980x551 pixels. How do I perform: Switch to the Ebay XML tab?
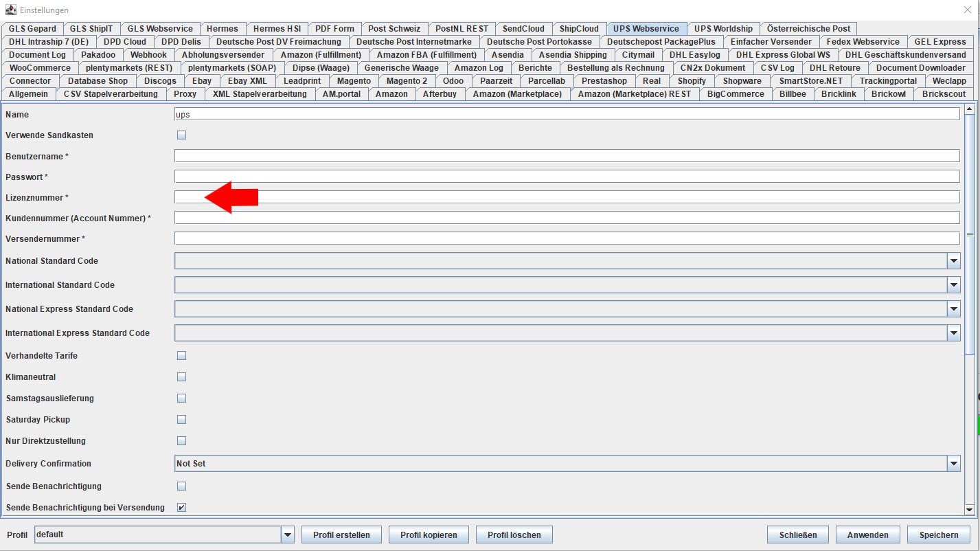247,81
